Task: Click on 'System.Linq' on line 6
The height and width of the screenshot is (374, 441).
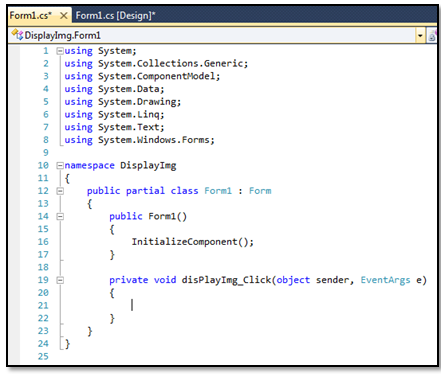Action: coord(128,114)
